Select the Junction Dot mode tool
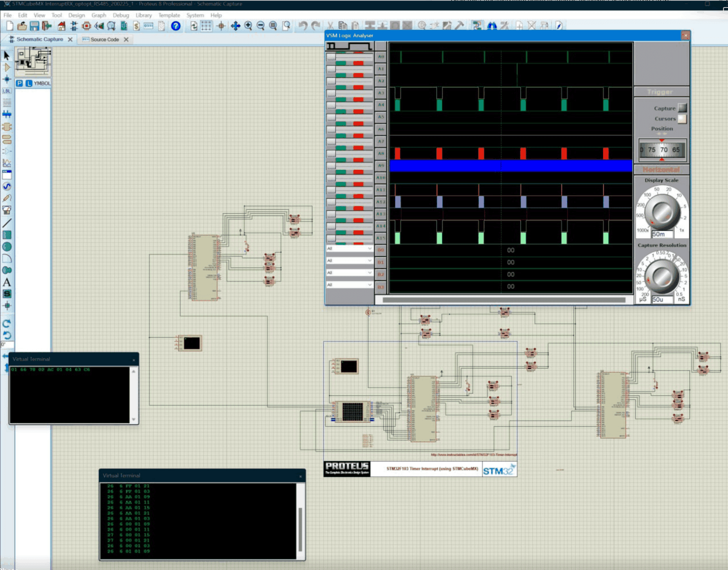728x570 pixels. pyautogui.click(x=7, y=79)
